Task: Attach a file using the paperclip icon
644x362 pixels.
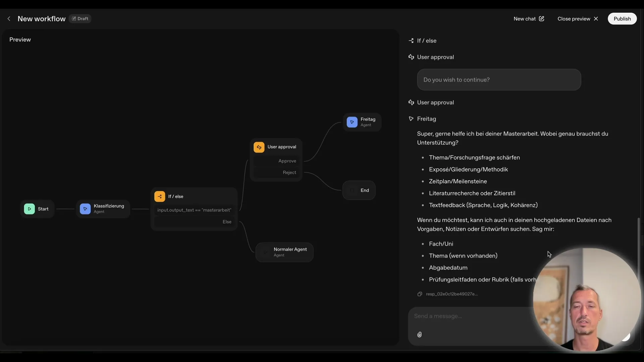Action: [420, 335]
